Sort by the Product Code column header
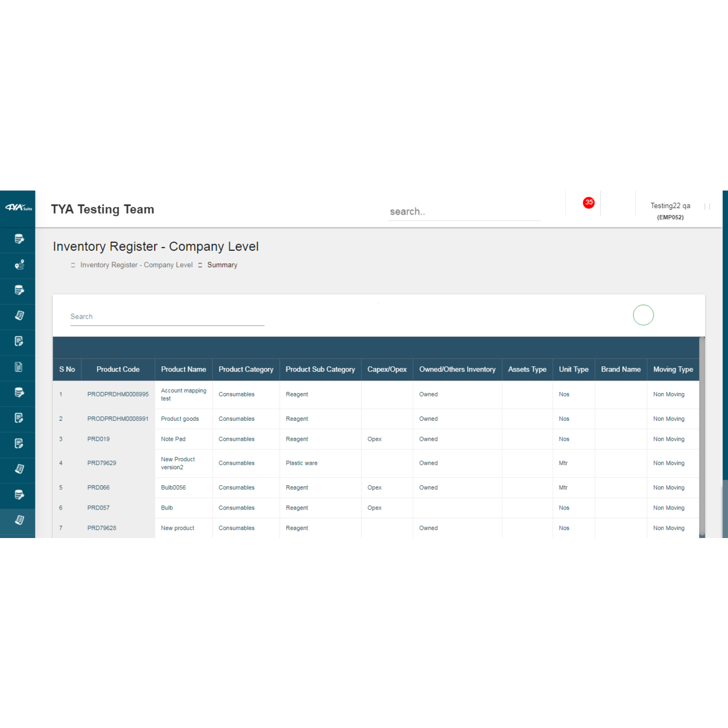This screenshot has width=728, height=728. click(x=118, y=370)
